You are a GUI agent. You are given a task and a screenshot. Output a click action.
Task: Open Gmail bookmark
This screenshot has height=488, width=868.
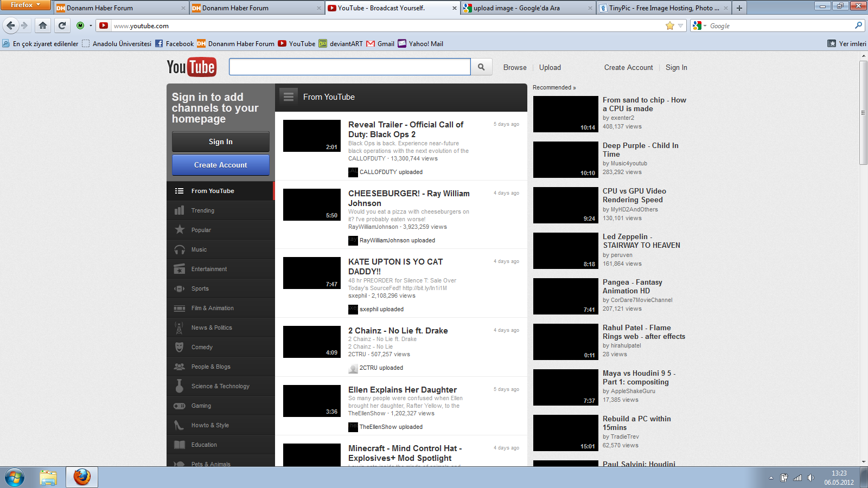click(x=380, y=43)
